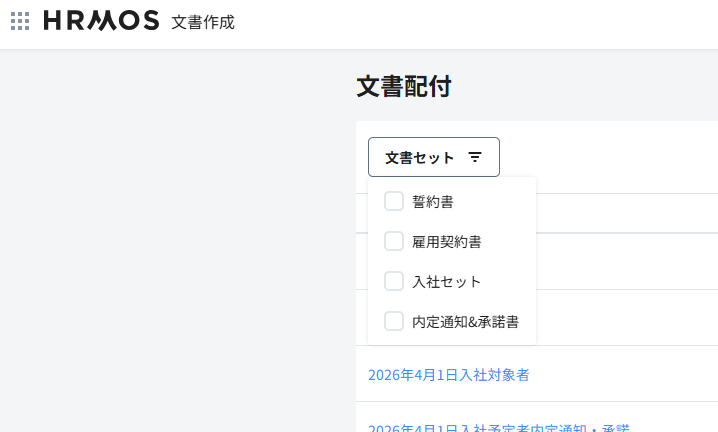The image size is (718, 432).
Task: Click blank toolbar area right of 文書セット
Action: pyautogui.click(x=610, y=157)
